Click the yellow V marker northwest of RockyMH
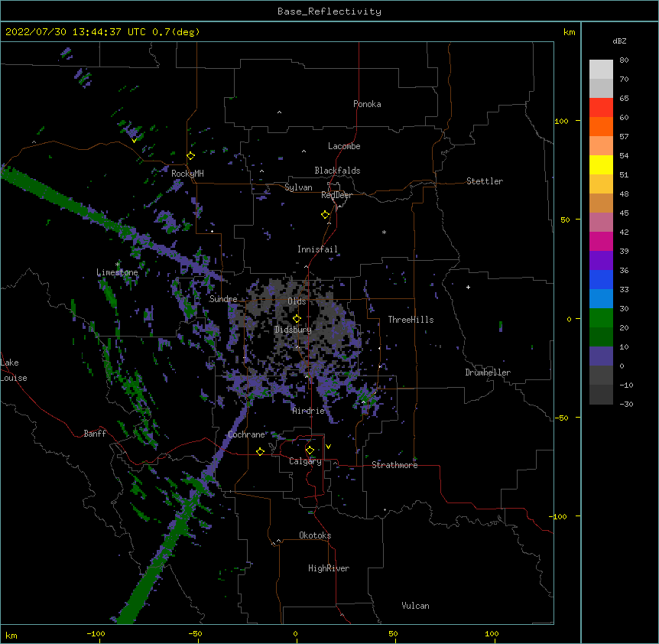The image size is (659, 644). point(134,141)
